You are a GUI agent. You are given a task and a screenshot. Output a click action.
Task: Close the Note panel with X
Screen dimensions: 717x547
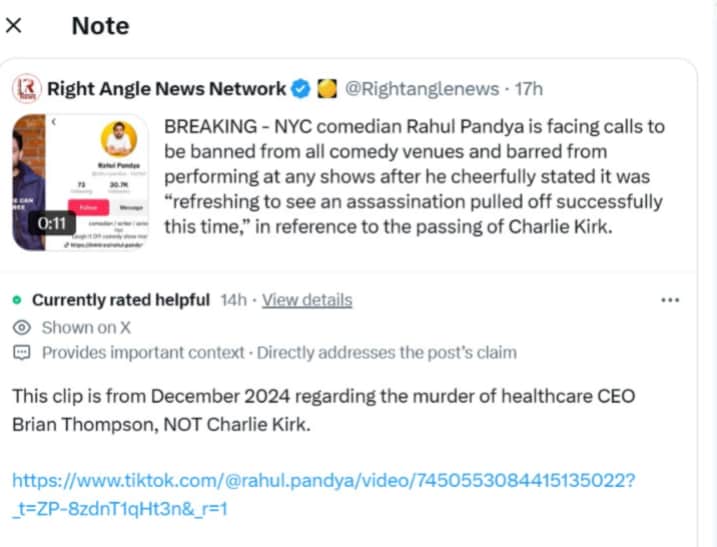tap(14, 26)
